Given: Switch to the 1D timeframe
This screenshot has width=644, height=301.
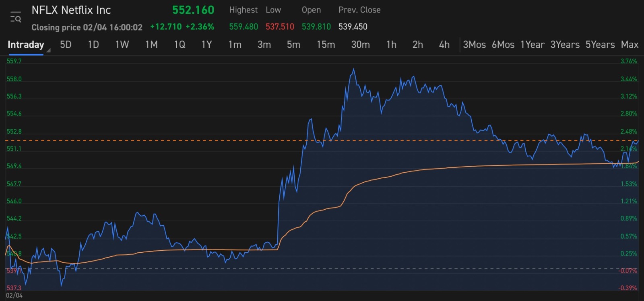Looking at the screenshot, I should click(x=93, y=45).
